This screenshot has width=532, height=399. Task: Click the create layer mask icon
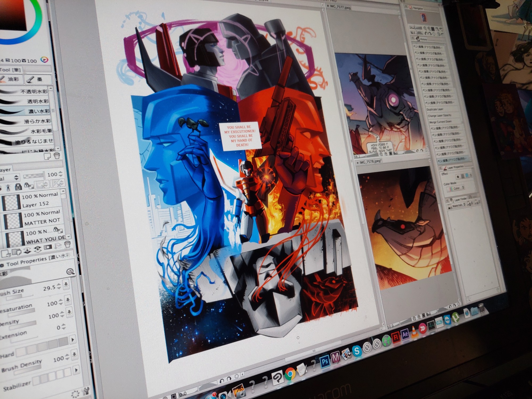click(48, 248)
